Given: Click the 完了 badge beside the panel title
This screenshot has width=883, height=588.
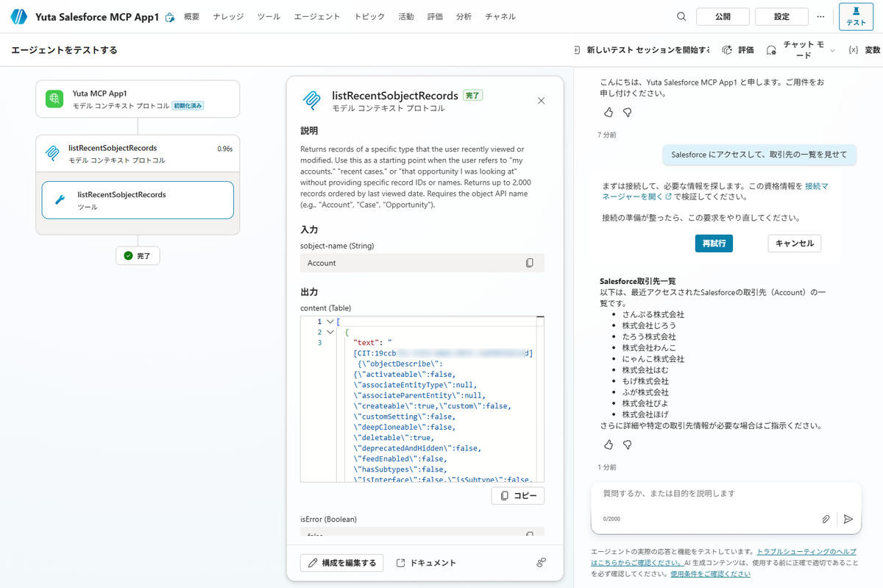Looking at the screenshot, I should point(472,96).
